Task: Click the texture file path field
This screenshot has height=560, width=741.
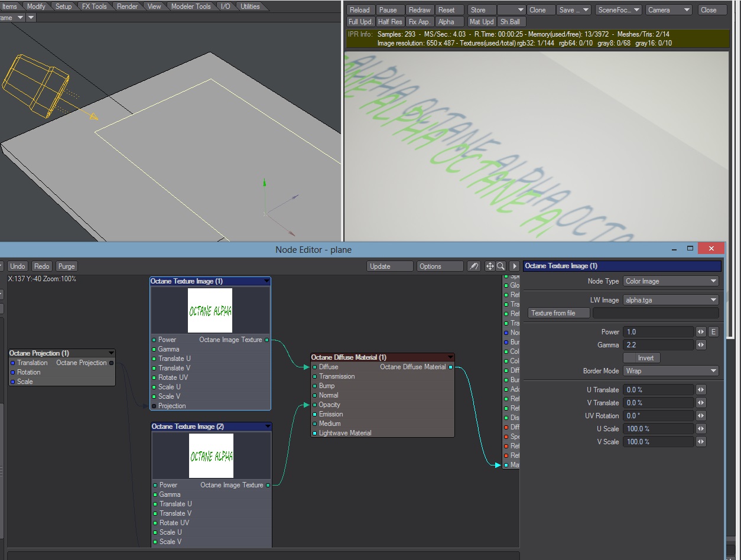Action: [x=655, y=313]
